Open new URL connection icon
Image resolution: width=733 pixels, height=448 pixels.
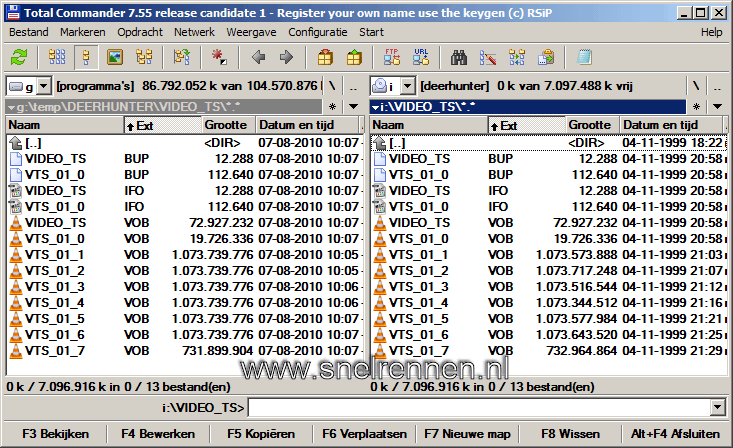[421, 58]
